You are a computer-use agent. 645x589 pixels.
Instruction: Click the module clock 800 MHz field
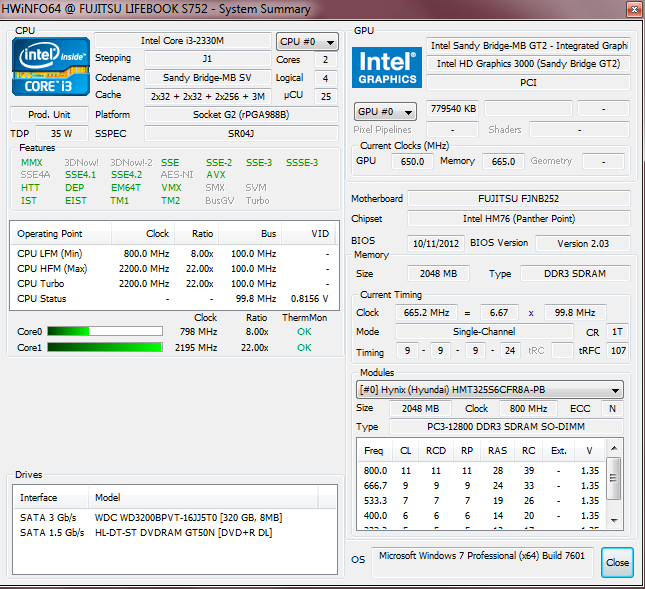coord(528,408)
